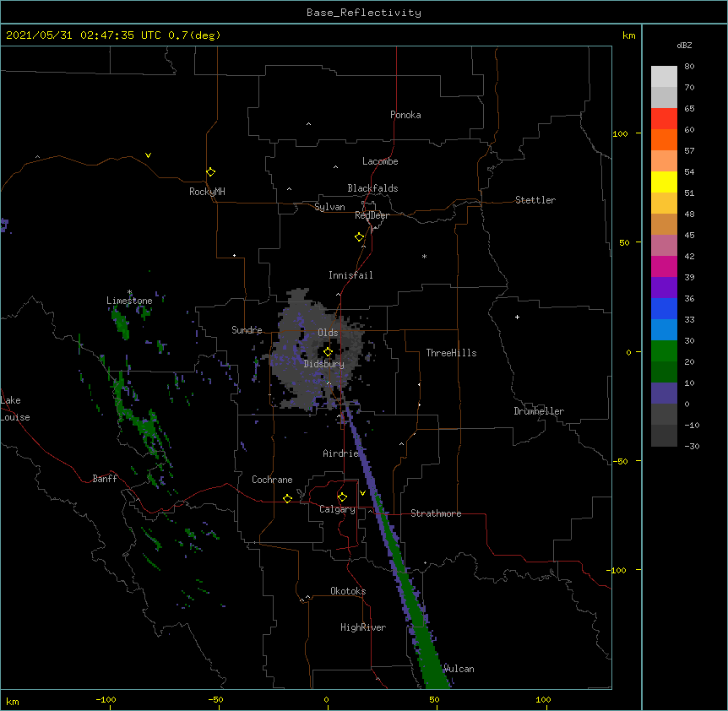Click the white asterisk above Limestone

click(129, 292)
